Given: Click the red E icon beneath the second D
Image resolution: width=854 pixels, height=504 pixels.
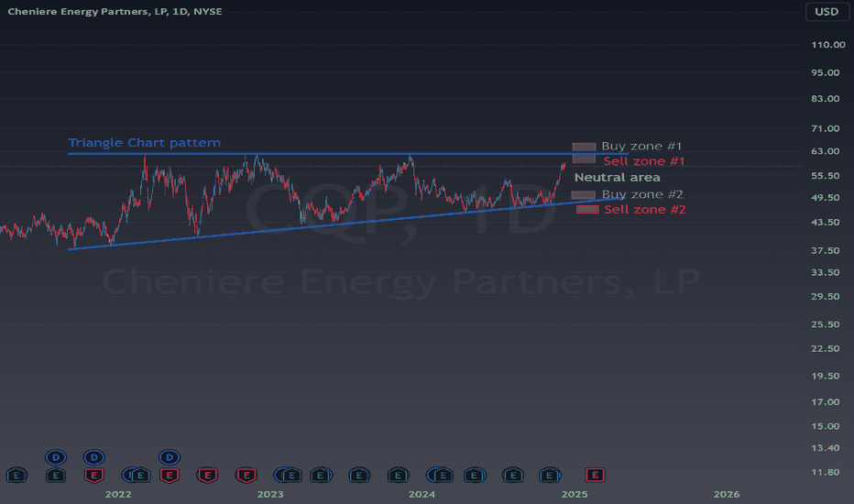Looking at the screenshot, I should (93, 475).
